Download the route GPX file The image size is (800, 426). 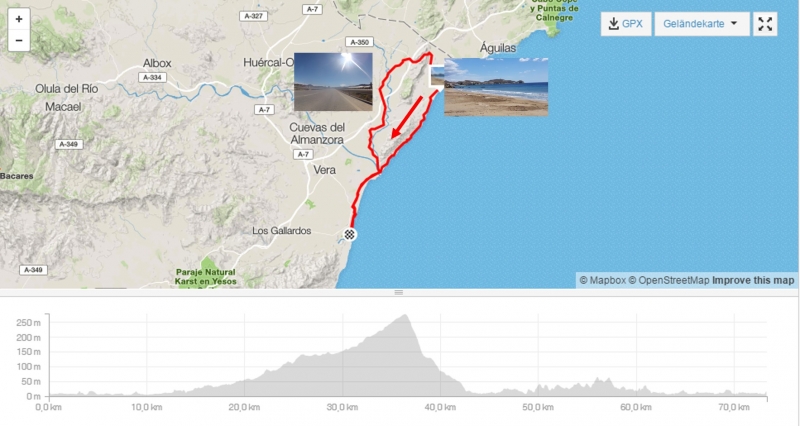[x=626, y=23]
